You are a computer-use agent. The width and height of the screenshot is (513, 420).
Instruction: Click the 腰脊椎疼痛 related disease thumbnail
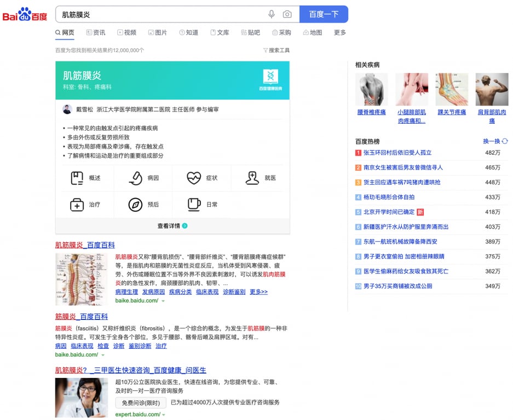371,90
